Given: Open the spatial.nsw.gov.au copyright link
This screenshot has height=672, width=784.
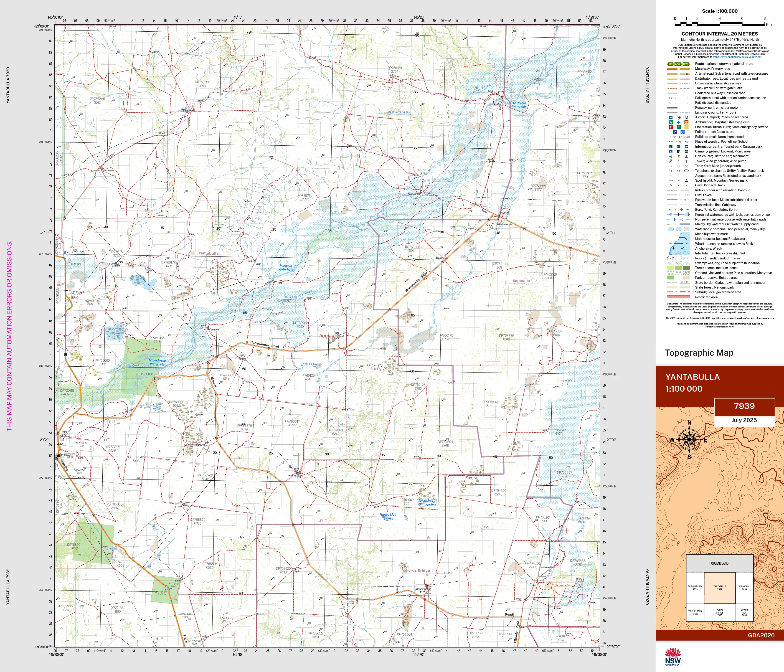Looking at the screenshot, I should point(737,57).
